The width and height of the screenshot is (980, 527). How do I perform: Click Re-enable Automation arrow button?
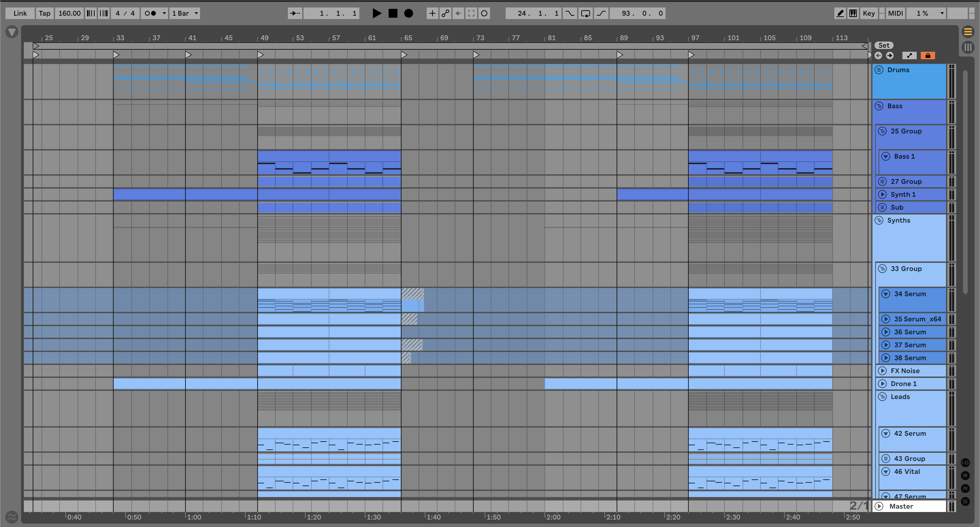[x=458, y=13]
